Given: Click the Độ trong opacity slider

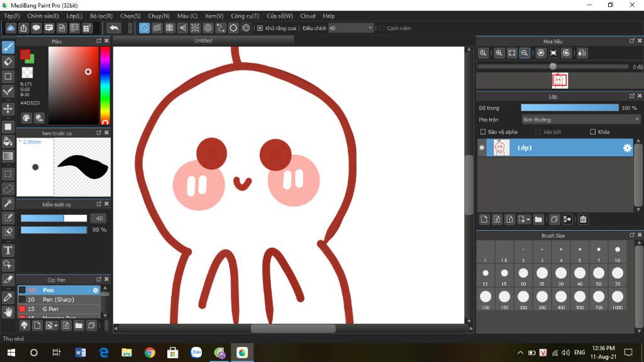Looking at the screenshot, I should pos(569,108).
